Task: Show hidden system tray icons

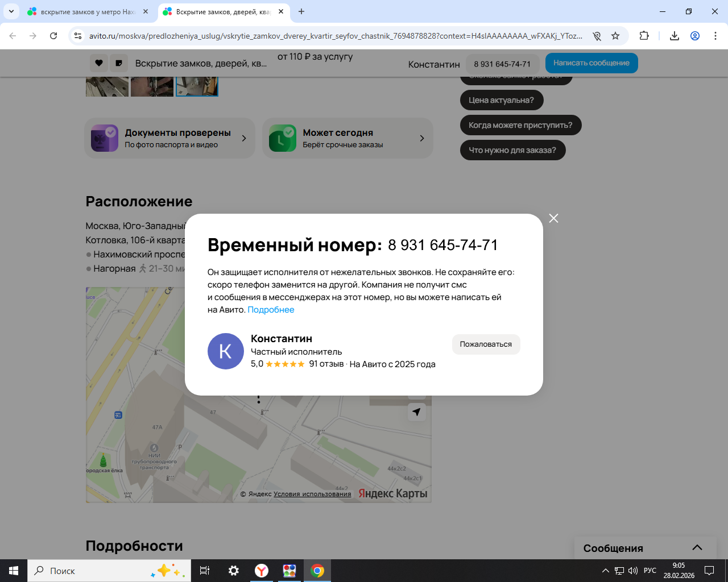Action: point(605,571)
